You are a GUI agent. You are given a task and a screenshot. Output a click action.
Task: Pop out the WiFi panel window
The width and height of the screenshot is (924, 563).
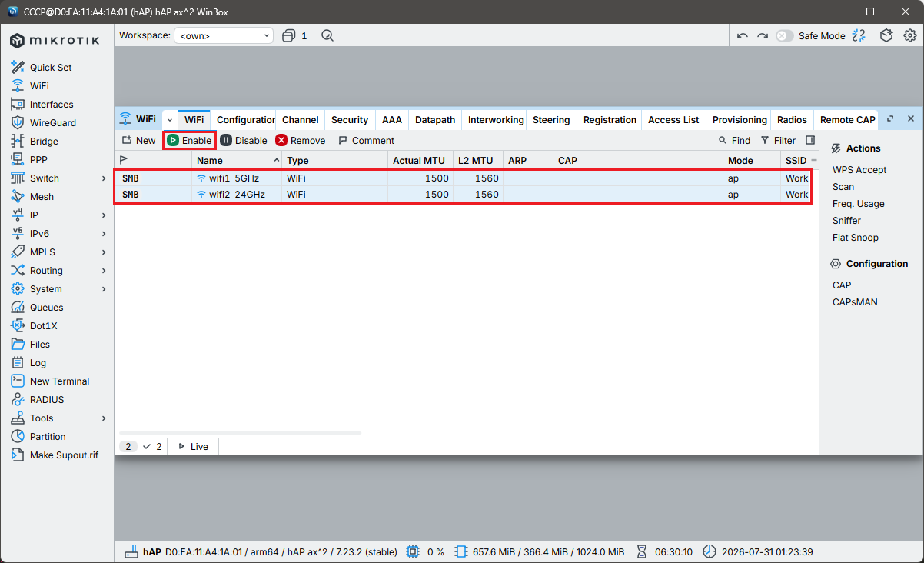point(890,119)
